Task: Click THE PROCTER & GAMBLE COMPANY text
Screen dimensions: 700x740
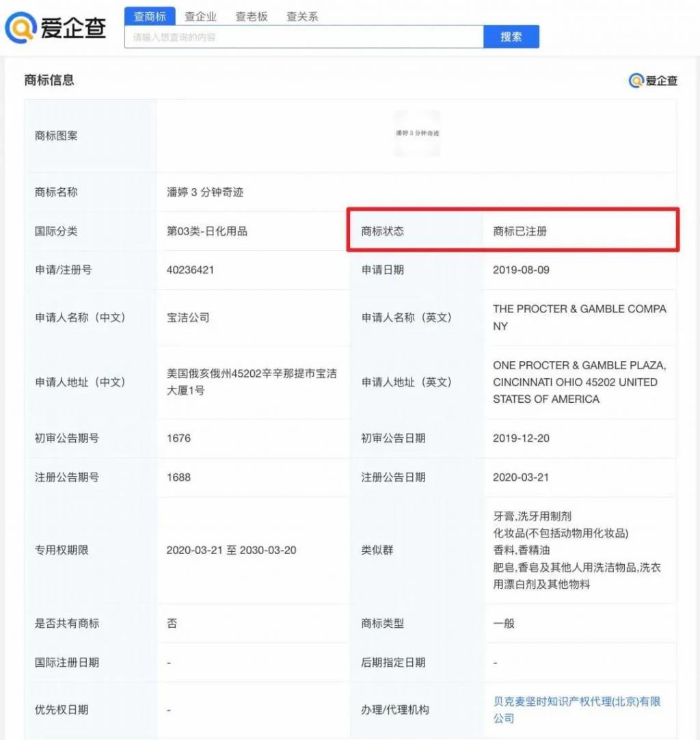Action: click(579, 317)
